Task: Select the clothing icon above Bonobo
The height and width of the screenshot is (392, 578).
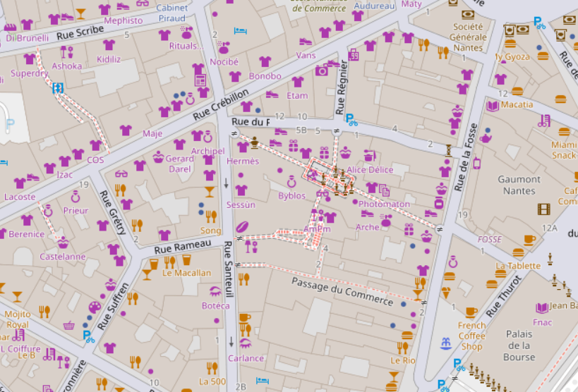Action: coord(265,61)
